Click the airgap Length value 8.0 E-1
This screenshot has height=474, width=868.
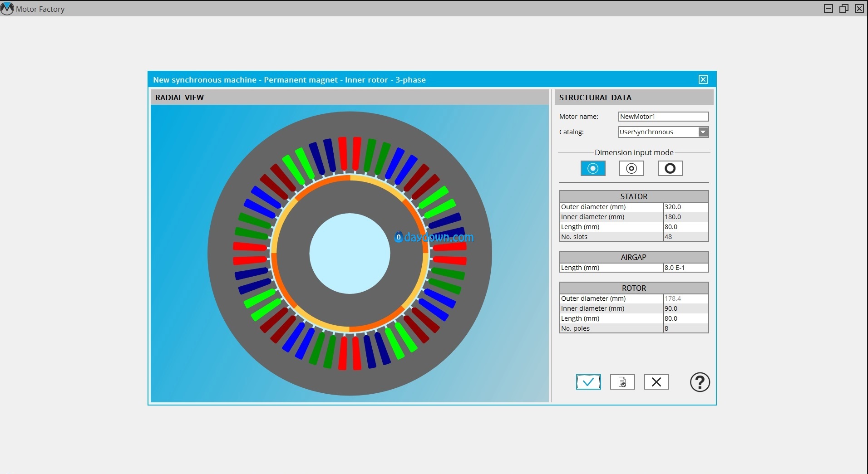(686, 268)
